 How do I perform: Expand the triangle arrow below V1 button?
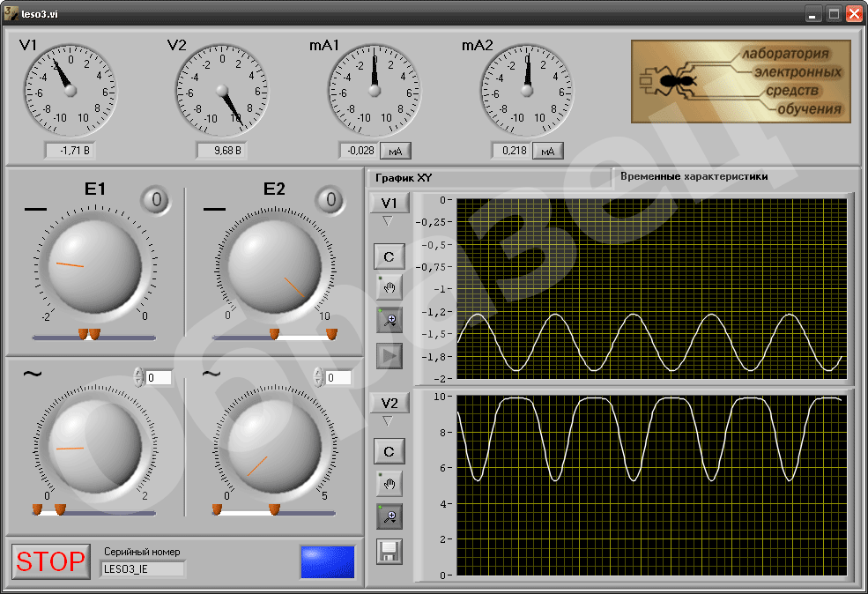point(388,221)
